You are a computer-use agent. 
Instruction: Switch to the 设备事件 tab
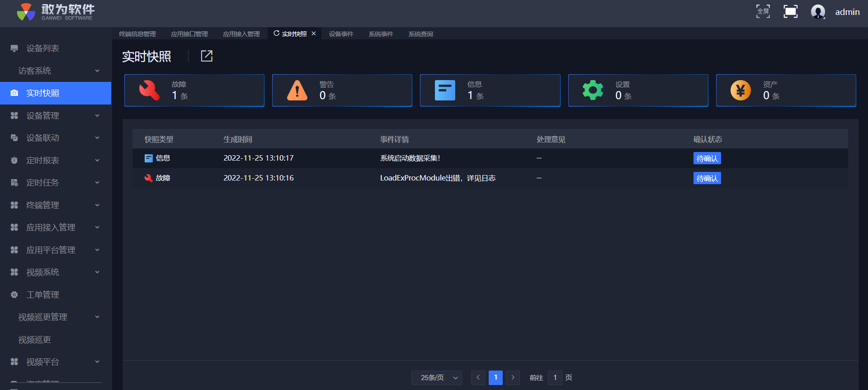(341, 34)
